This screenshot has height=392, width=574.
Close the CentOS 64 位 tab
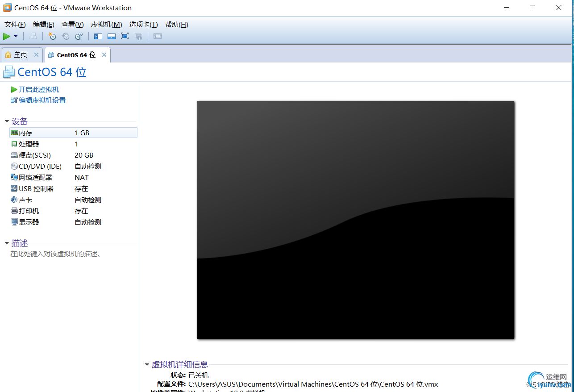(104, 54)
